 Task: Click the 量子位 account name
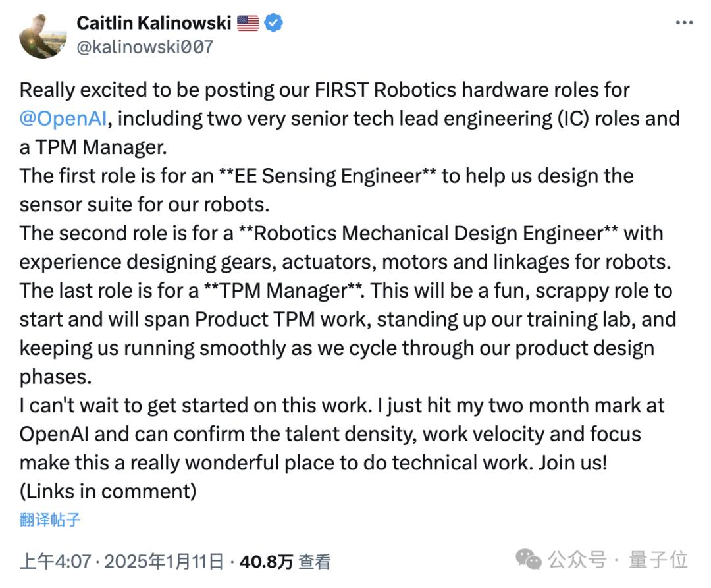click(x=658, y=560)
